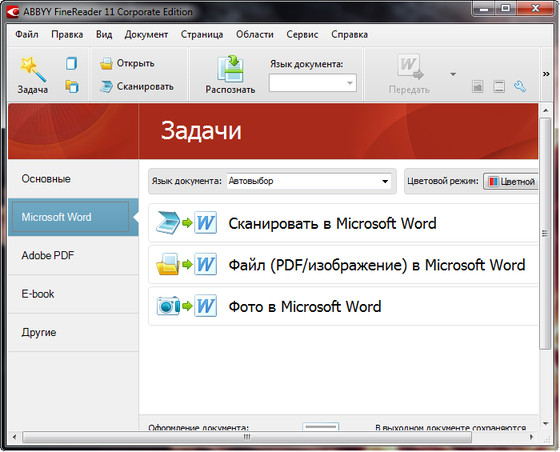
Task: Open the toolbar Язык документа combo box
Action: [312, 83]
